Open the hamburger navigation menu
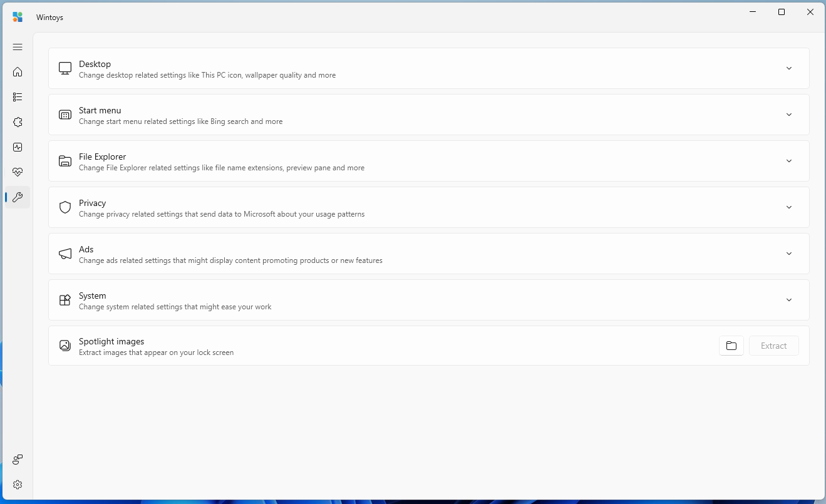 pos(18,47)
